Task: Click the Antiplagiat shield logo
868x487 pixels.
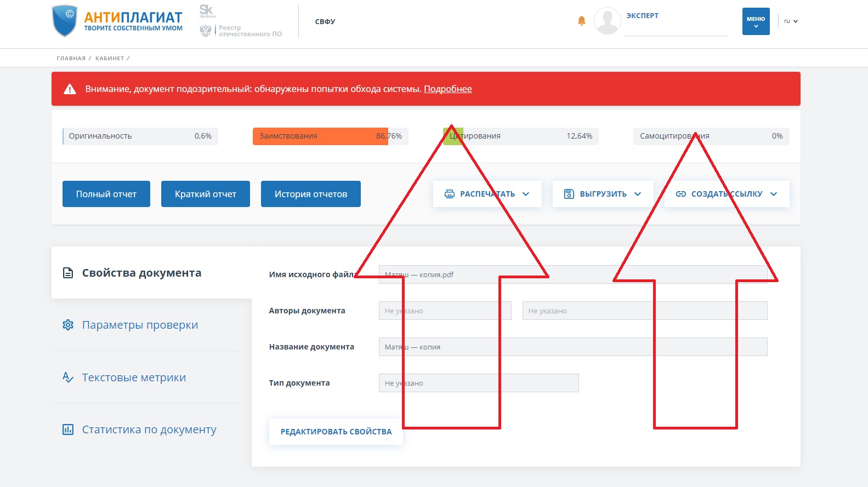Action: (64, 21)
